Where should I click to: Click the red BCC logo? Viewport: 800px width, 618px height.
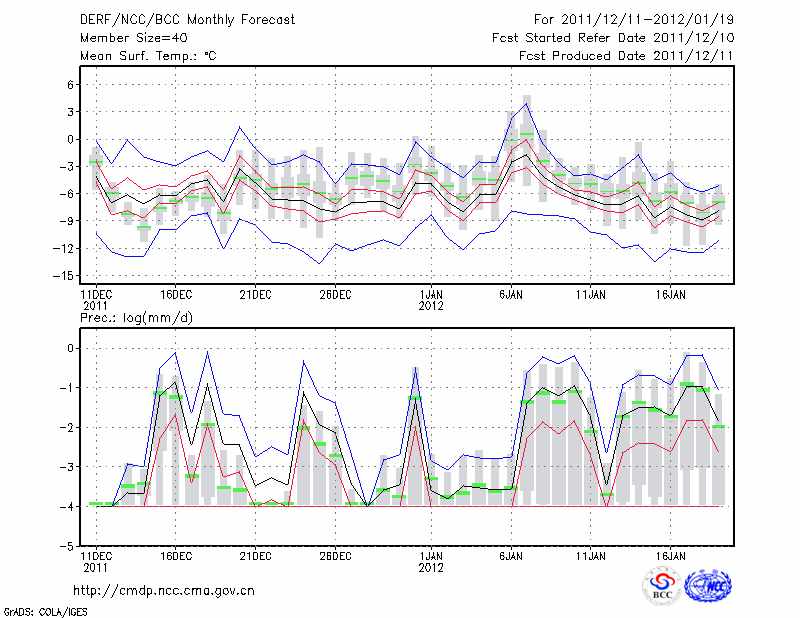661,585
